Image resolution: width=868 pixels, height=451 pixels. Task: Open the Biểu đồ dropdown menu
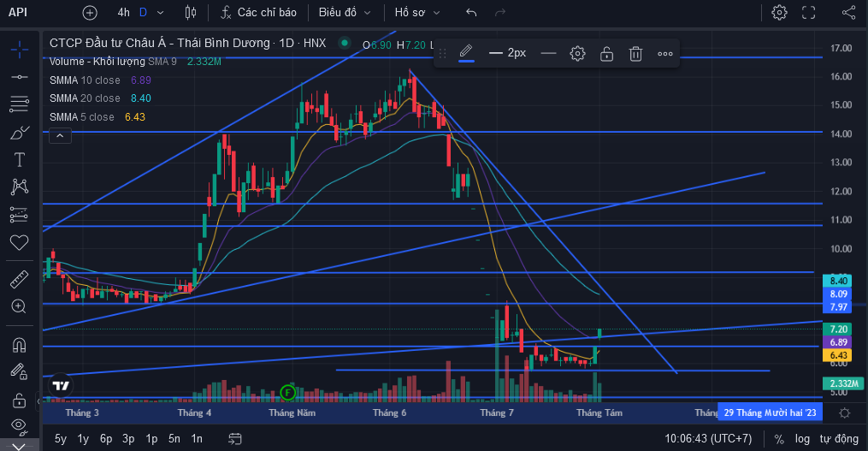click(x=345, y=12)
